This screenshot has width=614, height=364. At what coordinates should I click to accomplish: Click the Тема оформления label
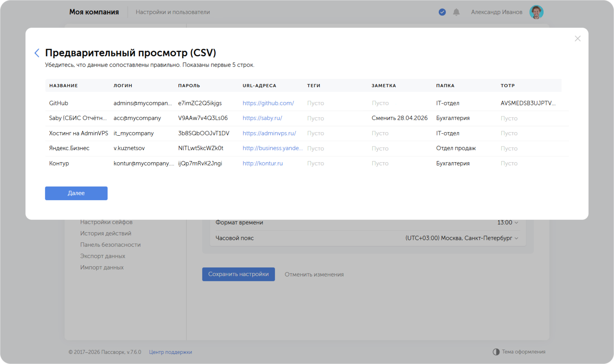pos(523,352)
